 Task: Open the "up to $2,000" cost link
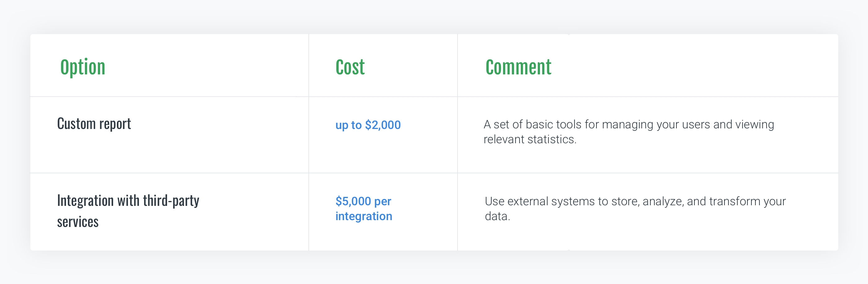368,125
